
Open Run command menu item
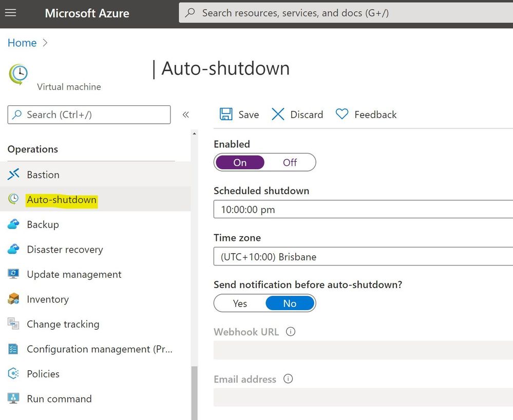point(95,398)
